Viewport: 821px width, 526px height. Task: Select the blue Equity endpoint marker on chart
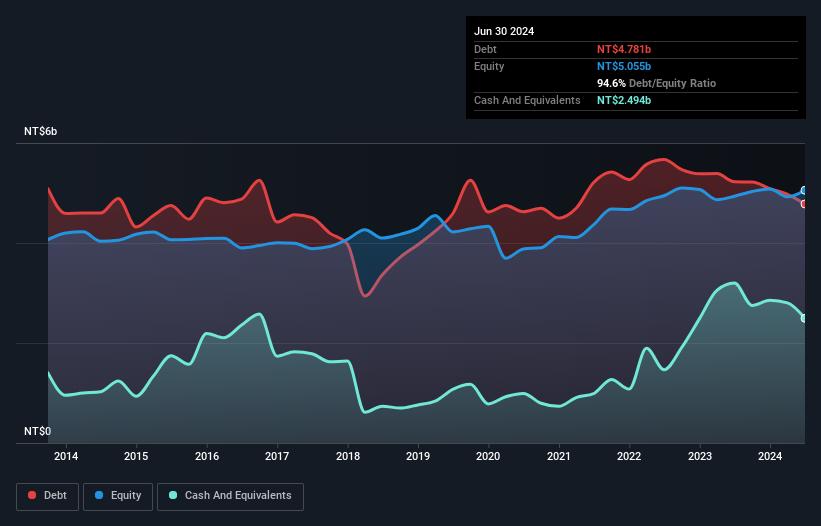[x=803, y=191]
